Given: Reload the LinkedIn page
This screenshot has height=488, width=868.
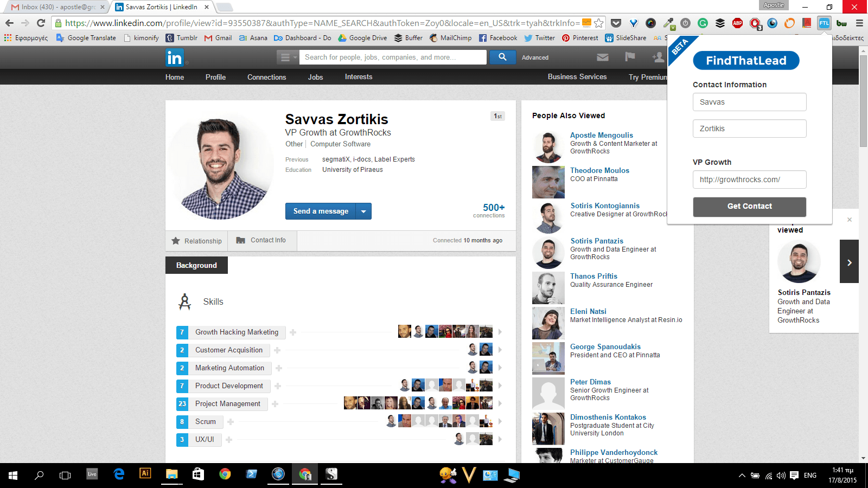Looking at the screenshot, I should [41, 23].
